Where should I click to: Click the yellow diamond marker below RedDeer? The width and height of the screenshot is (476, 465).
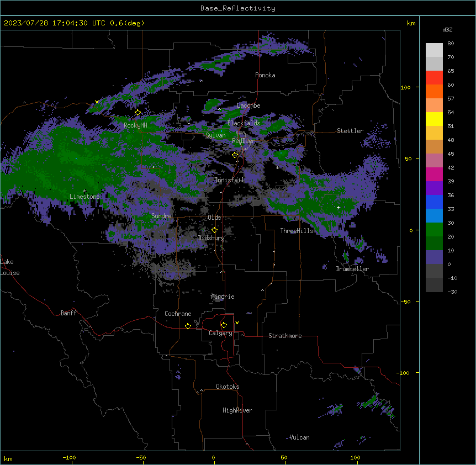tap(235, 155)
